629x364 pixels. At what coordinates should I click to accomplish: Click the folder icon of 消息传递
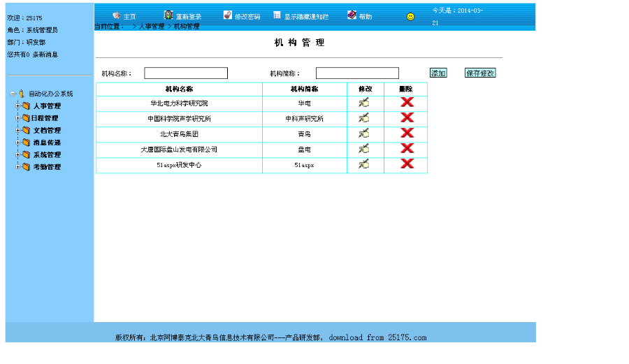(x=27, y=143)
